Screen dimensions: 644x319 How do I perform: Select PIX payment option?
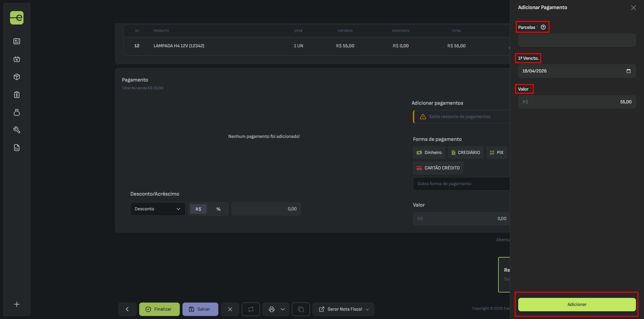(496, 153)
